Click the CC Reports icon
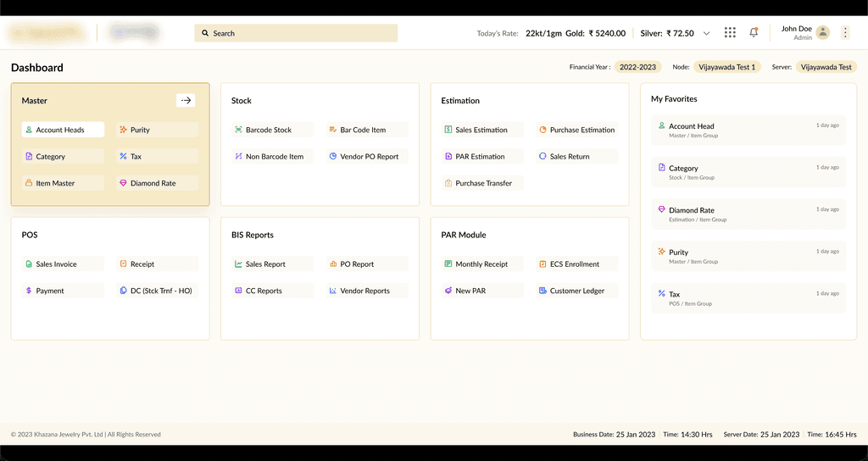868x461 pixels. [238, 291]
